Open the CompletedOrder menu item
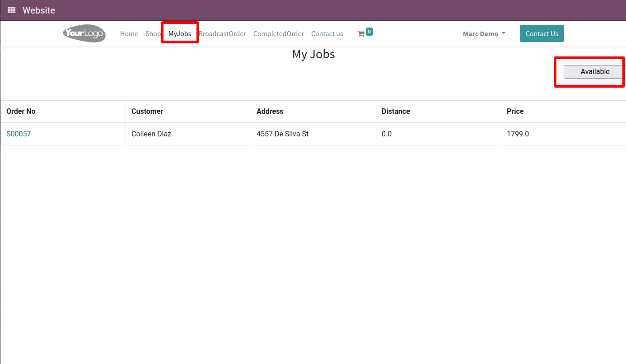 (279, 34)
